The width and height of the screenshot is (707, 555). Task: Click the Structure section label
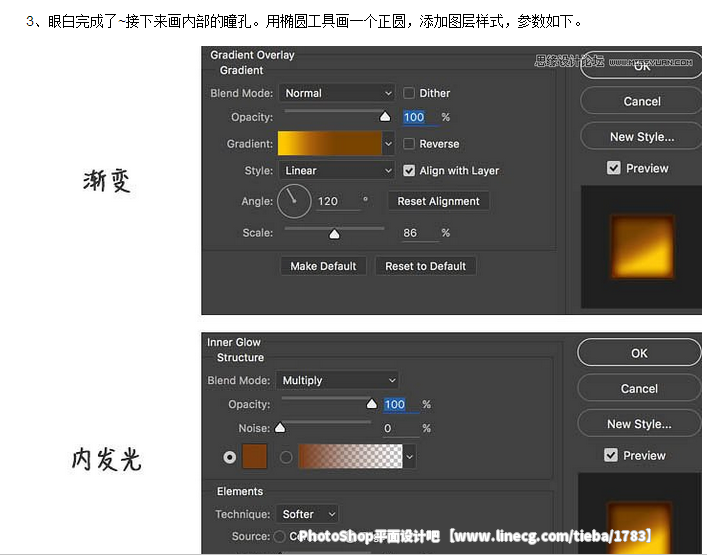(240, 358)
